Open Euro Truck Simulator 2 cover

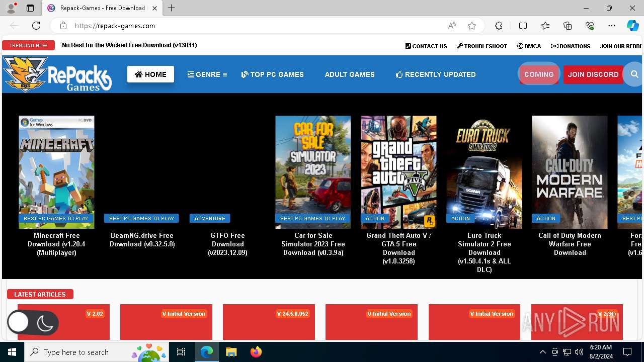pyautogui.click(x=484, y=172)
